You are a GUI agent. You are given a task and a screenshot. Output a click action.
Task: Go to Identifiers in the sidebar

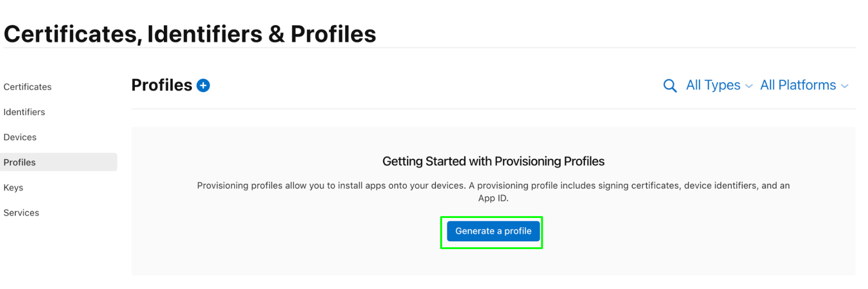(x=24, y=112)
